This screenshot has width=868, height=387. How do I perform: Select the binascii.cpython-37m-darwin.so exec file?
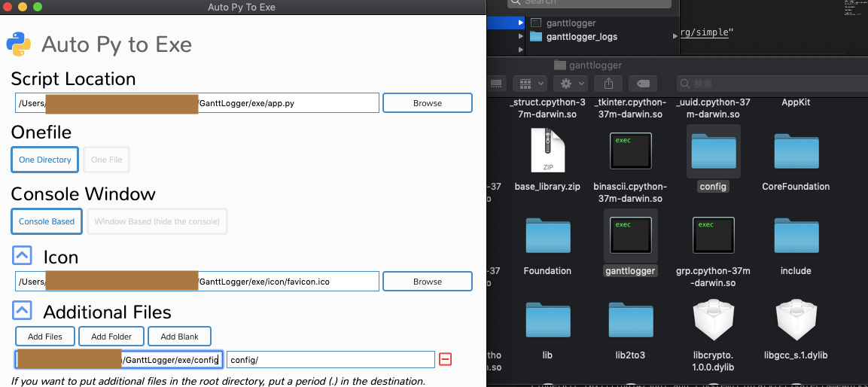[631, 151]
